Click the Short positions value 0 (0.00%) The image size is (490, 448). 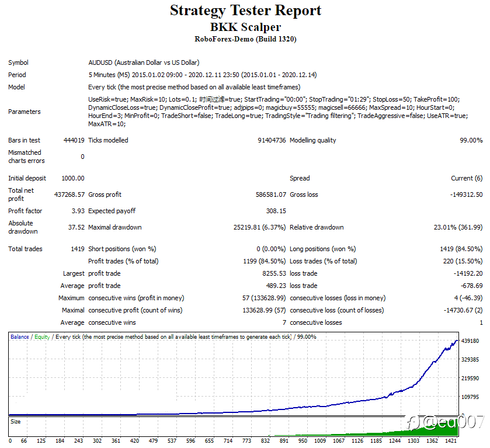click(x=271, y=249)
